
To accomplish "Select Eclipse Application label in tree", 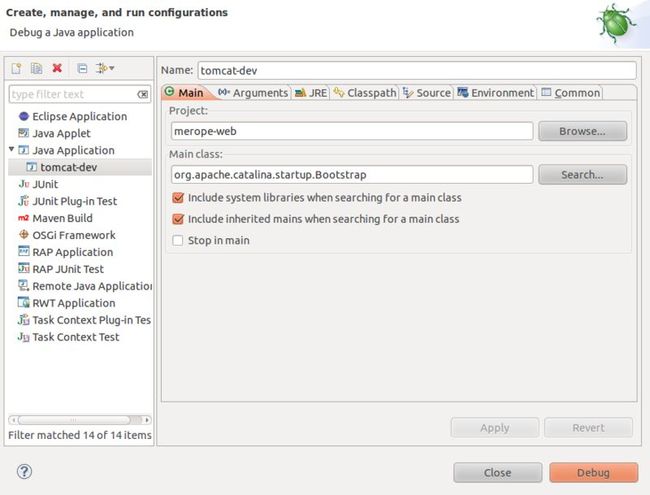I will coord(80,116).
